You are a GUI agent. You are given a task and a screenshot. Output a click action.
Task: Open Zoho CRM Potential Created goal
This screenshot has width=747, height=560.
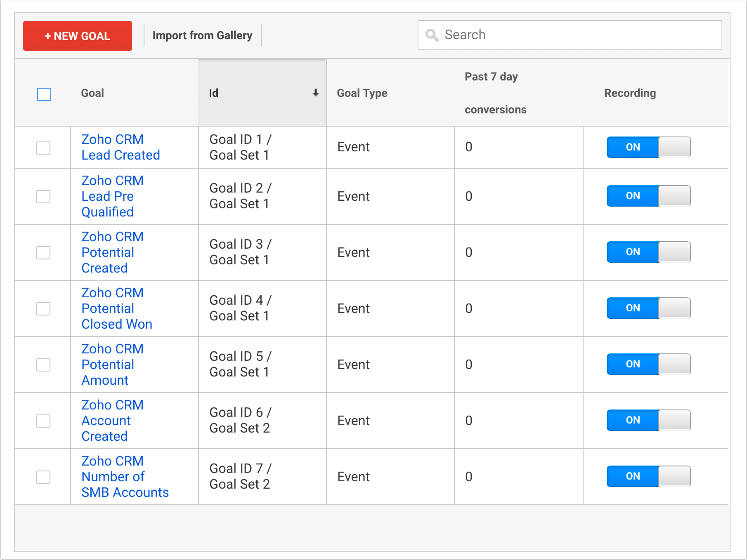[112, 252]
